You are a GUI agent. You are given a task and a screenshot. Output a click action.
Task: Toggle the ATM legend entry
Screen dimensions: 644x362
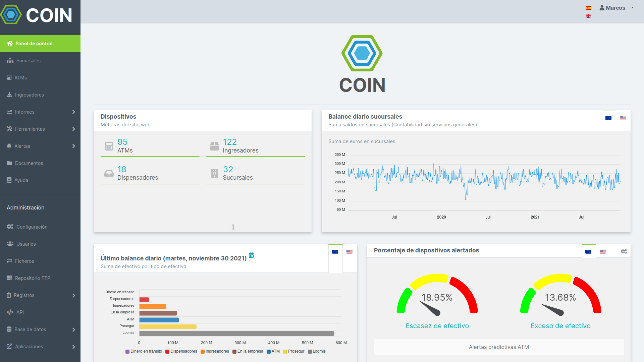tap(273, 351)
